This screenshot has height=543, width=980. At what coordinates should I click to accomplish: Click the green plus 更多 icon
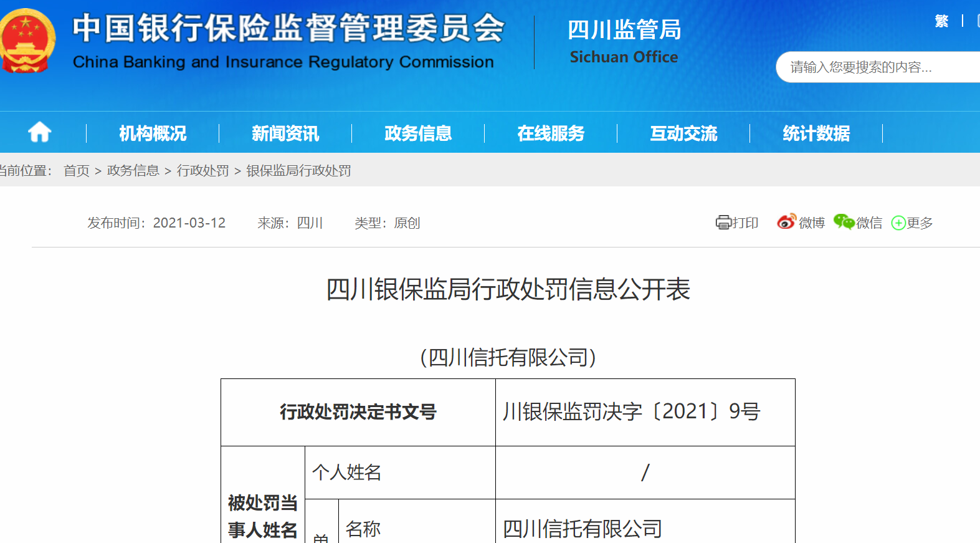tap(898, 223)
